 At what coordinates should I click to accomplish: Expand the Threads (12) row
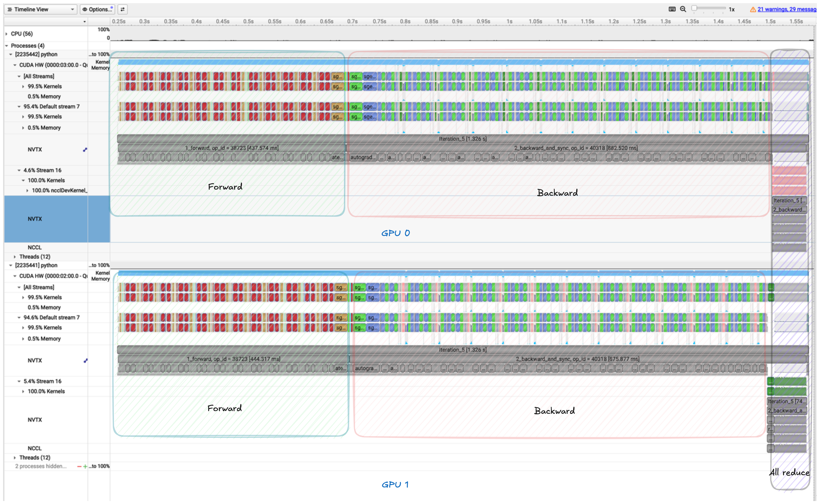tap(15, 257)
